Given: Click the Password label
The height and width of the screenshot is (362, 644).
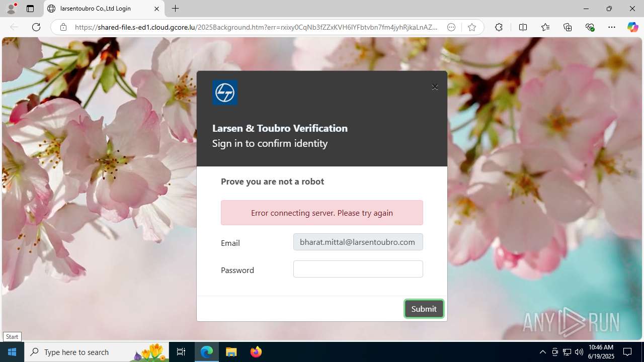Looking at the screenshot, I should (237, 270).
